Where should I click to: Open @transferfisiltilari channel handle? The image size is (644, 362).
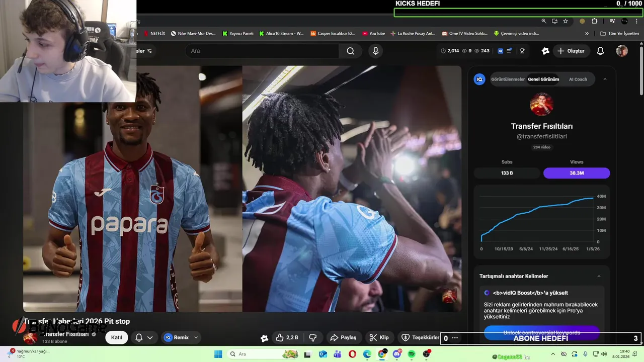541,137
